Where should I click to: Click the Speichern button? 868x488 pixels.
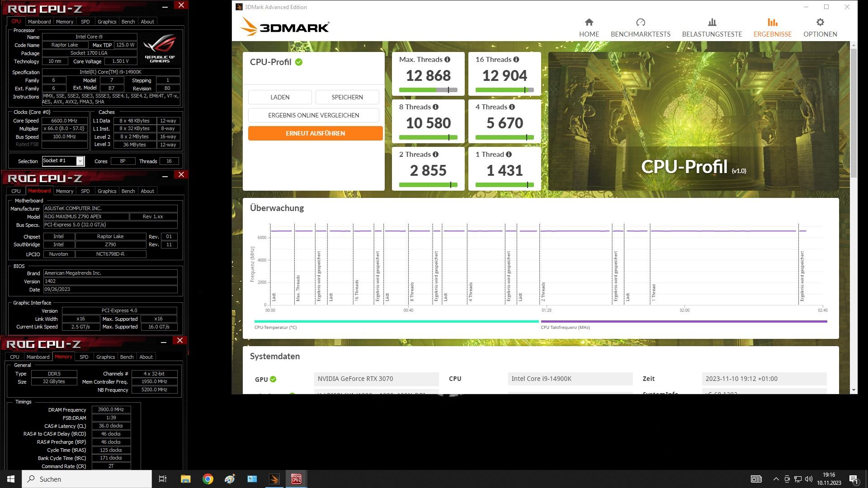(347, 97)
